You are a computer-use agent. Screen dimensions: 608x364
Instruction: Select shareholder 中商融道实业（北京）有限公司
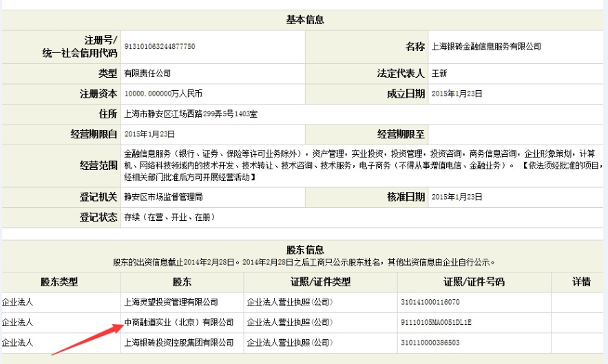tap(179, 323)
